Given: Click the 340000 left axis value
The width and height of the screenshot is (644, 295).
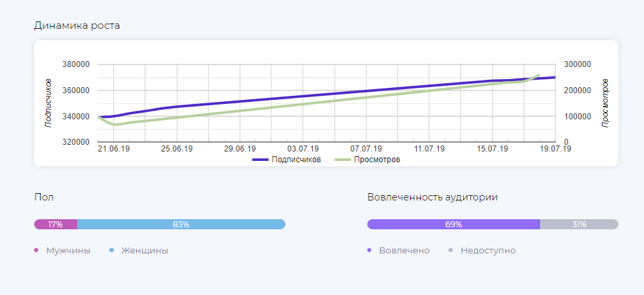Looking at the screenshot, I should pyautogui.click(x=76, y=116).
